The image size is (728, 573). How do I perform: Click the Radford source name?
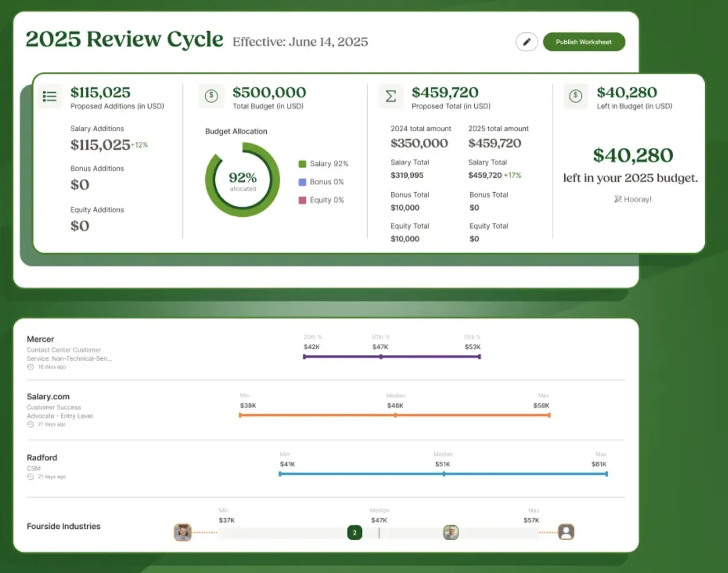click(x=42, y=458)
